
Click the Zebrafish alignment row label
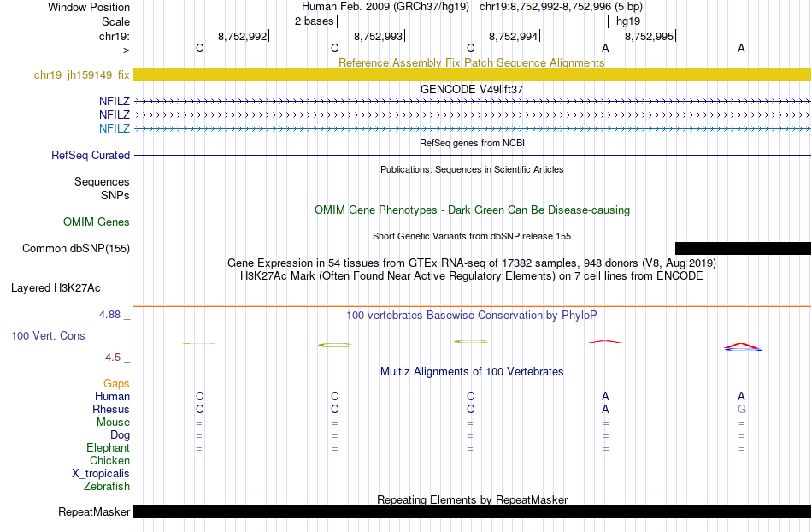[x=107, y=486]
